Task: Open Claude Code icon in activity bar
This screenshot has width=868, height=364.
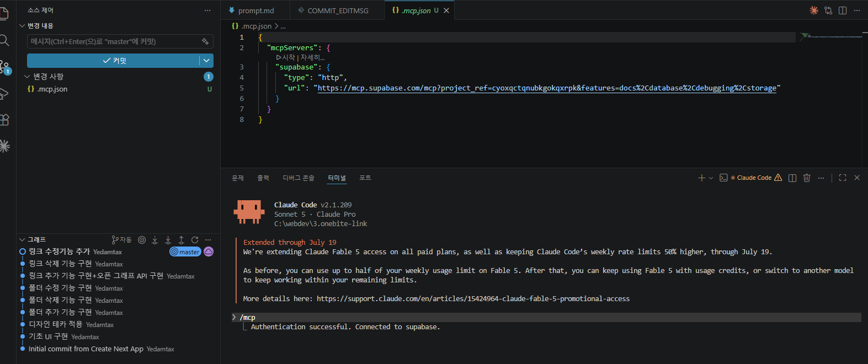Action: pos(4,146)
